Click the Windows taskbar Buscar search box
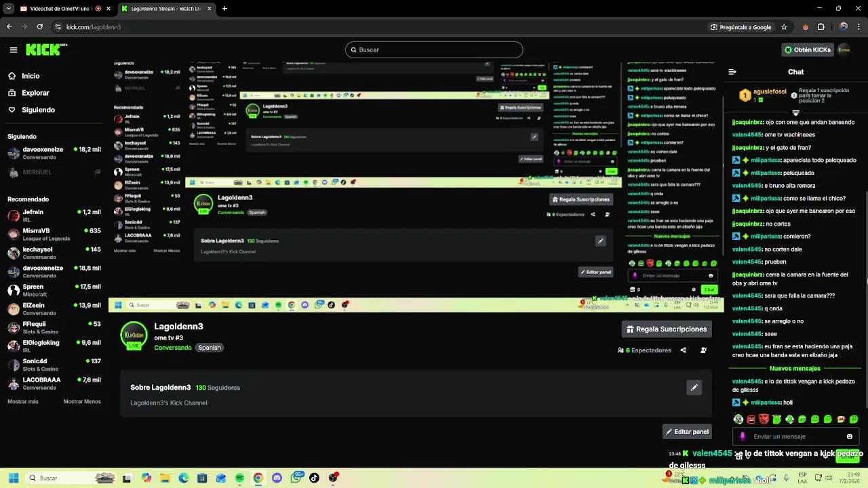This screenshot has width=868, height=488. [x=71, y=478]
